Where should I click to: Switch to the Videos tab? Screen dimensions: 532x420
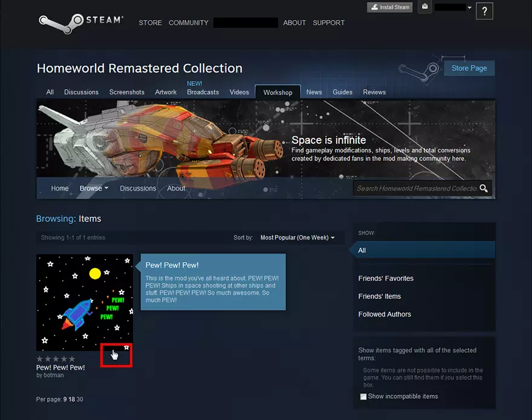point(239,92)
